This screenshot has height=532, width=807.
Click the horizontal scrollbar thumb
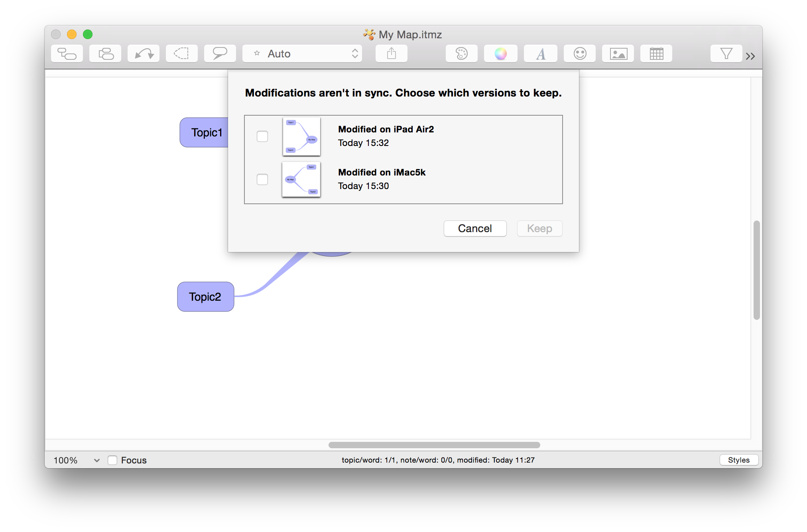(434, 445)
